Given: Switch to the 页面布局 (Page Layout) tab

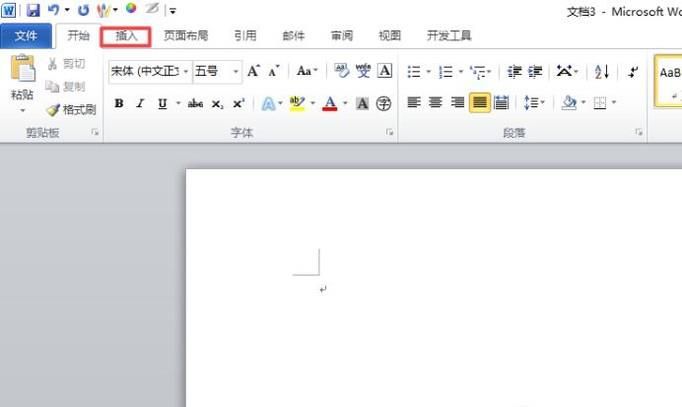Looking at the screenshot, I should (186, 36).
